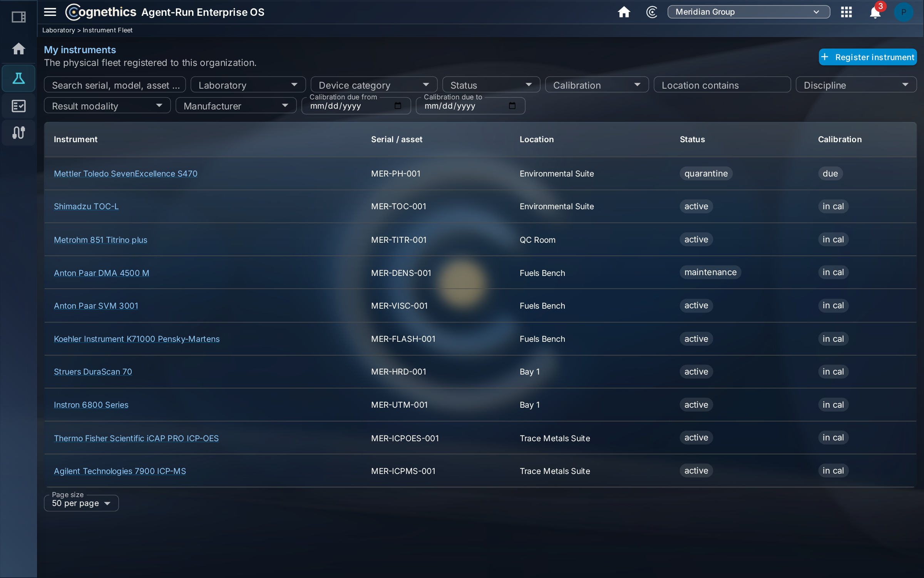
Task: Click serial MER-VISC-001
Action: (x=399, y=306)
